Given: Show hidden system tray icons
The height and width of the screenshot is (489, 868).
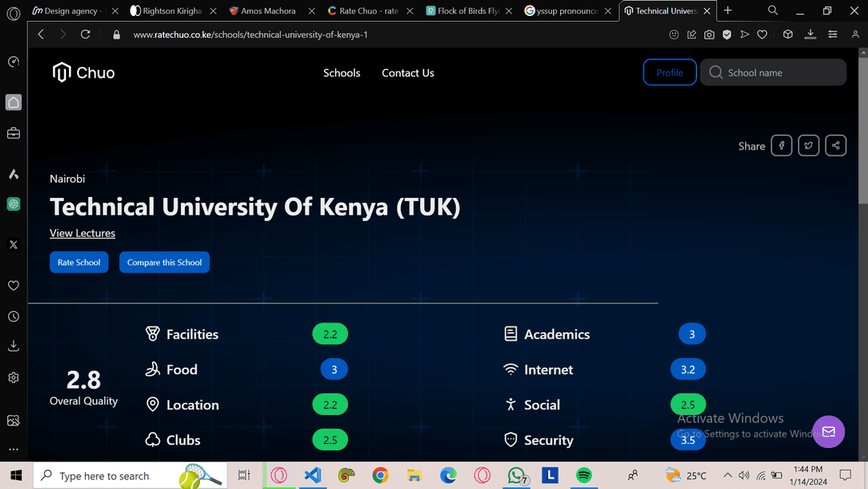Looking at the screenshot, I should (x=727, y=475).
